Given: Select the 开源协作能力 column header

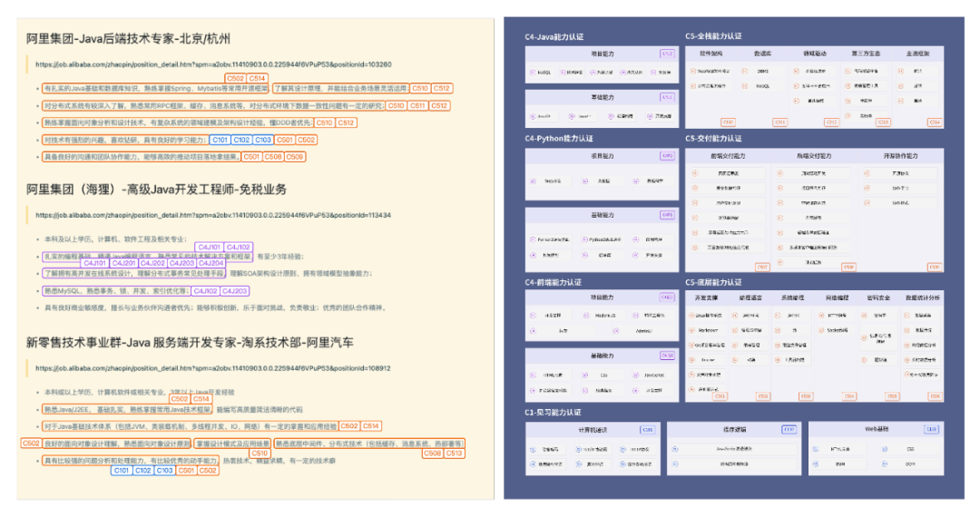Looking at the screenshot, I should pyautogui.click(x=900, y=156).
